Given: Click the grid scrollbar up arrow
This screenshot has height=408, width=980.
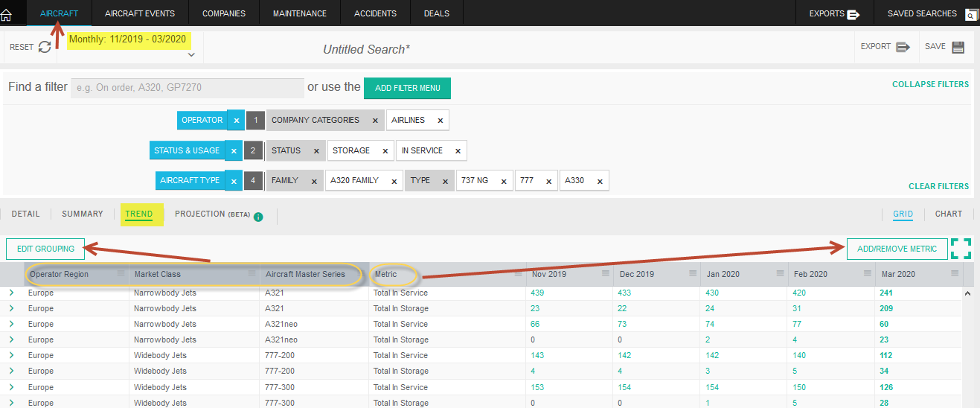Looking at the screenshot, I should (x=968, y=293).
